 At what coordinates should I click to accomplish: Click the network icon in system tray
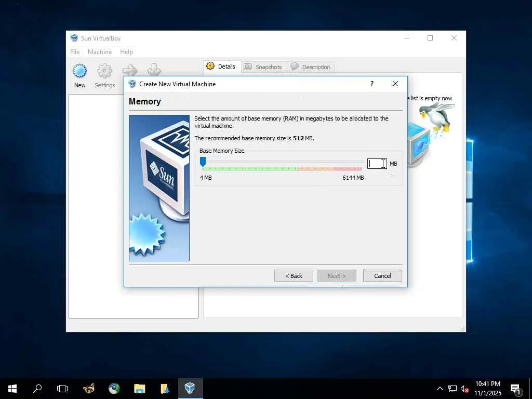point(453,389)
